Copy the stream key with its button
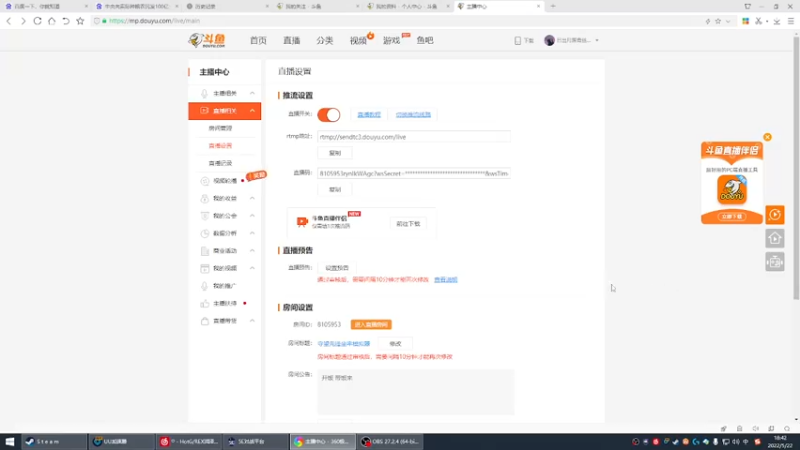This screenshot has height=450, width=800. tap(335, 189)
